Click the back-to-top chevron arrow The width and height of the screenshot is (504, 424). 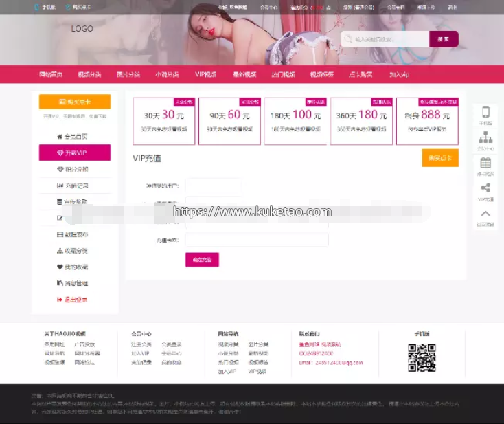click(485, 214)
